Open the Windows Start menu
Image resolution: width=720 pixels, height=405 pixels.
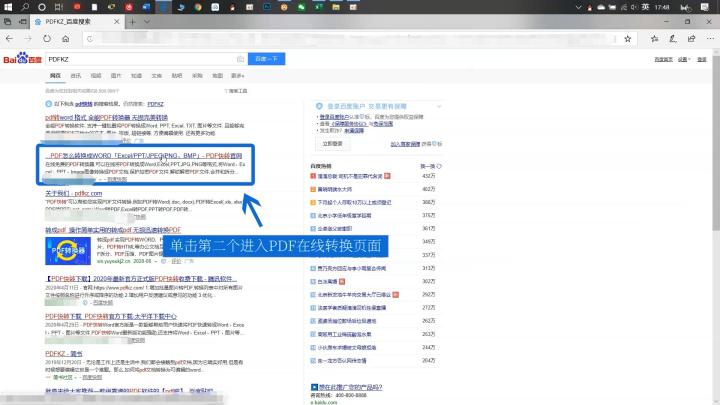click(8, 7)
